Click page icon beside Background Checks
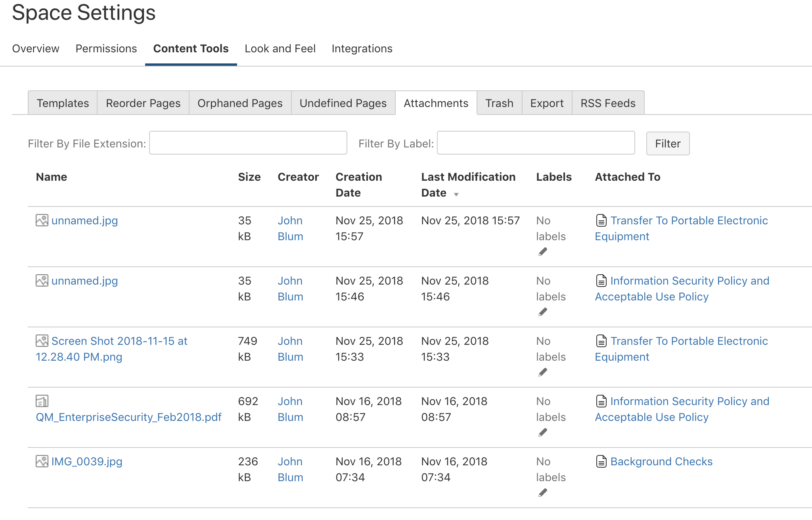Screen dimensions: 812x520 601,461
